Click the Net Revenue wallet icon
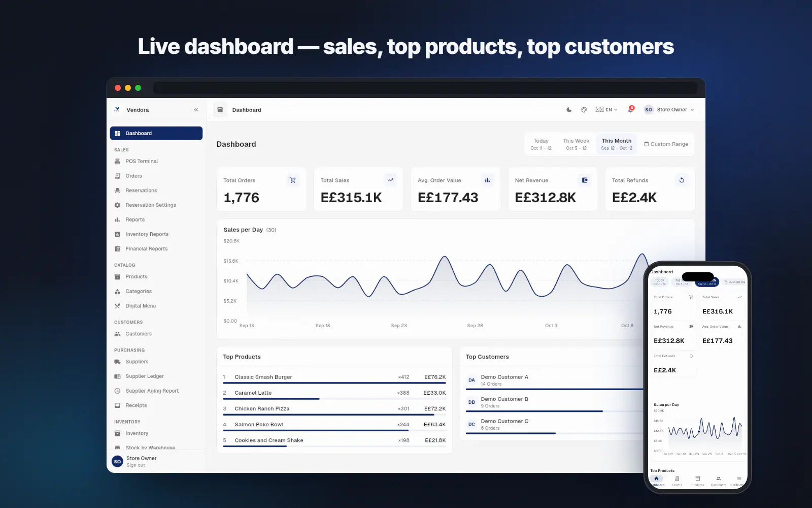 pos(585,180)
